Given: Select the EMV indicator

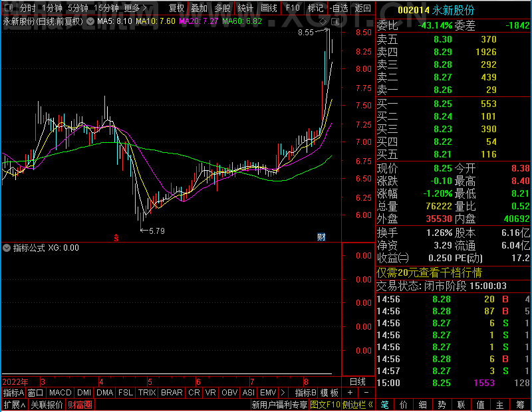Looking at the screenshot, I should click(x=268, y=393).
